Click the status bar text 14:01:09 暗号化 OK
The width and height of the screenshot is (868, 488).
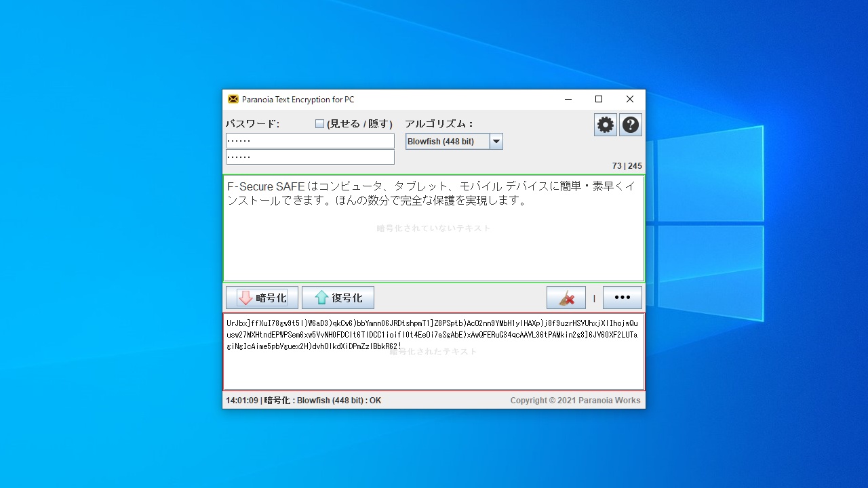[303, 401]
